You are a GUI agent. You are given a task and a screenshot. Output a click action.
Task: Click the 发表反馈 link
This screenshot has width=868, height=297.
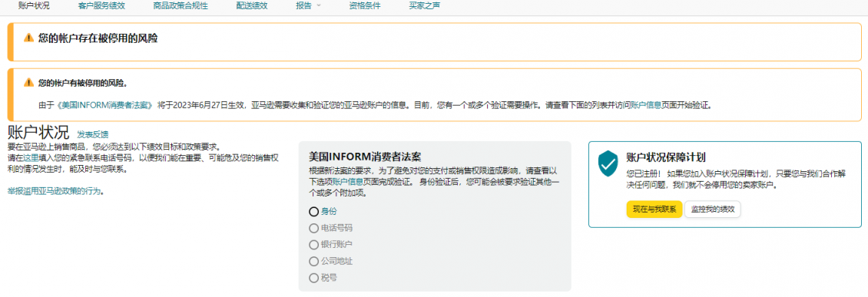[x=92, y=134]
